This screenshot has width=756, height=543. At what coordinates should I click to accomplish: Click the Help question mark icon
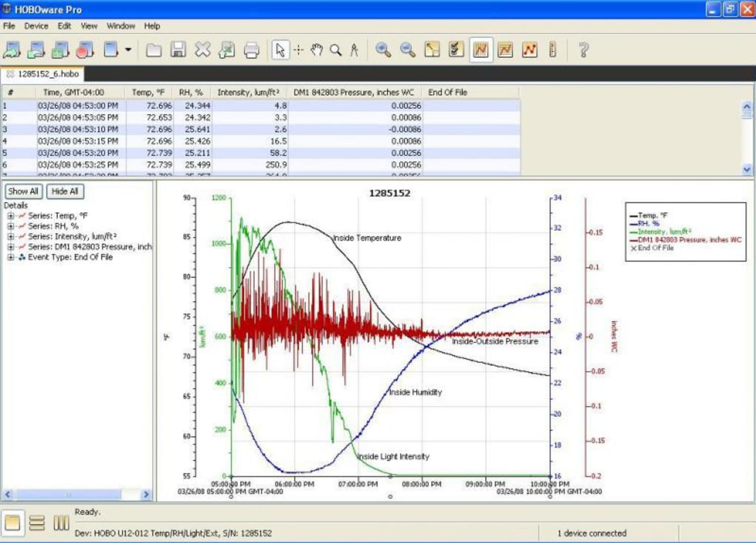tap(584, 50)
